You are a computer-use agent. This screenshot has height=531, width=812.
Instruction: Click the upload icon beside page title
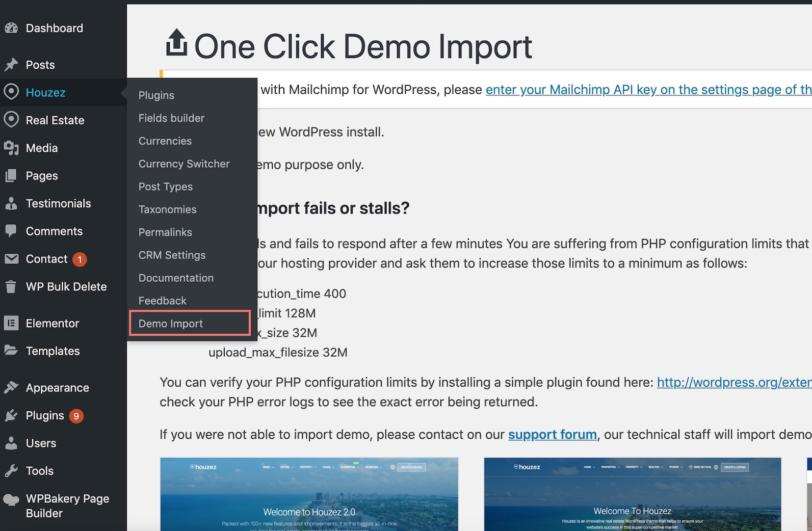[176, 42]
